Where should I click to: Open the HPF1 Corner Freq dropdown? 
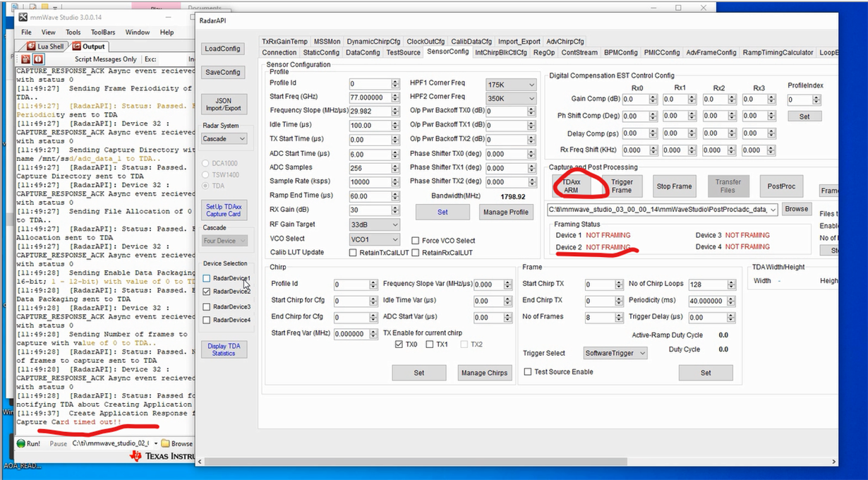(511, 85)
